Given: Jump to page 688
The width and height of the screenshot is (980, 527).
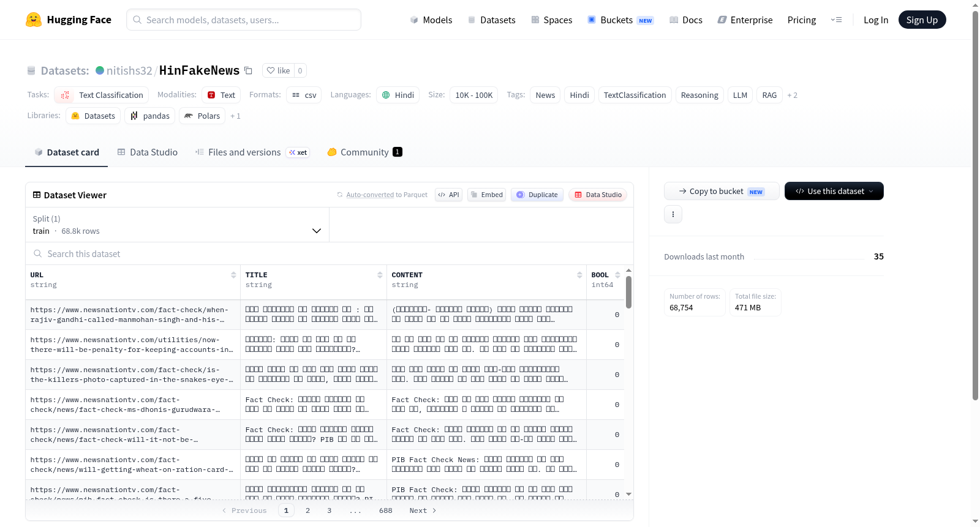Looking at the screenshot, I should pyautogui.click(x=386, y=510).
